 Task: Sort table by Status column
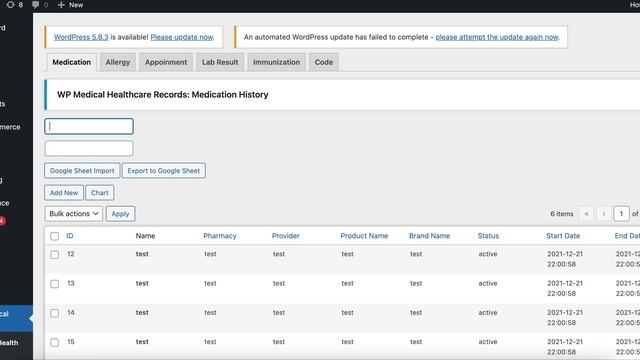[x=488, y=236]
